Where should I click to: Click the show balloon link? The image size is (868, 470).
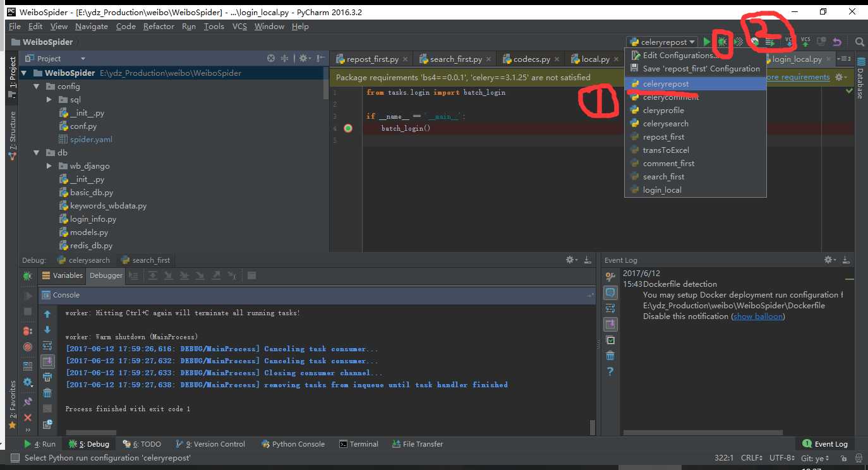pos(758,316)
